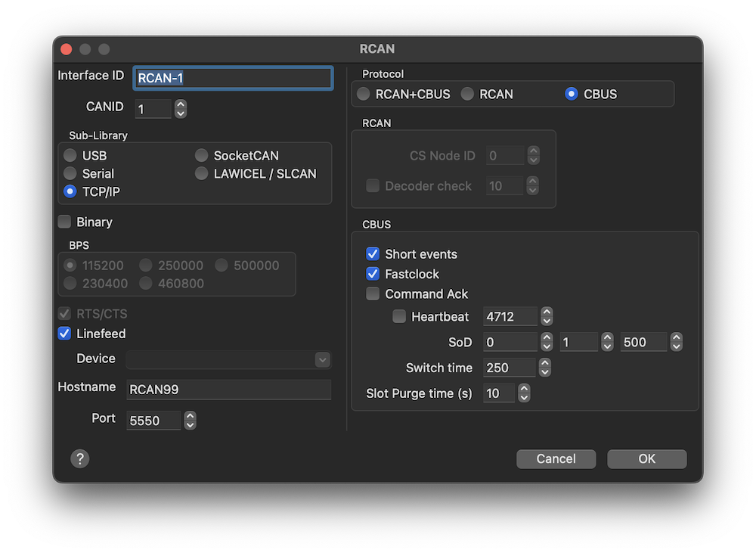Enable the Binary checkbox
The height and width of the screenshot is (553, 756).
pyautogui.click(x=65, y=222)
